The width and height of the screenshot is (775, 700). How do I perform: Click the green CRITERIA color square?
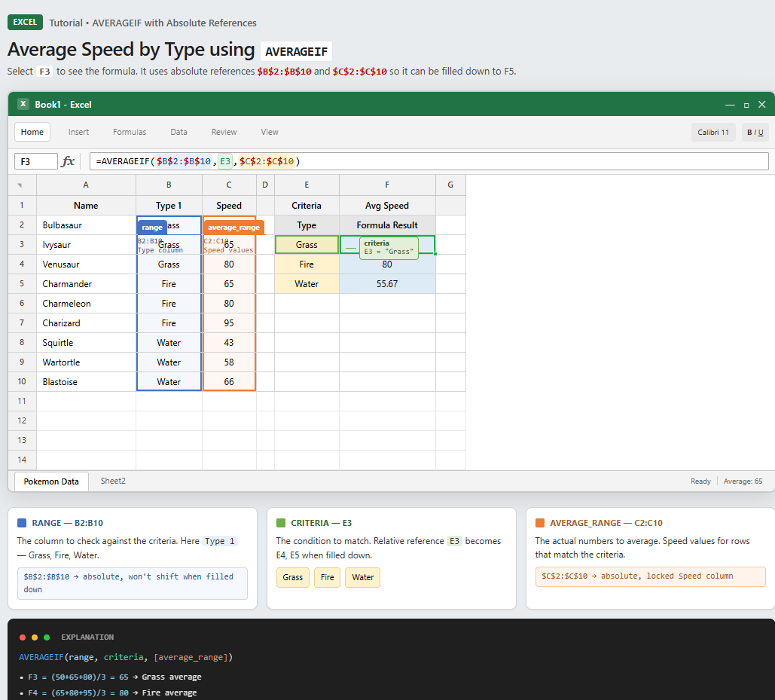[281, 523]
